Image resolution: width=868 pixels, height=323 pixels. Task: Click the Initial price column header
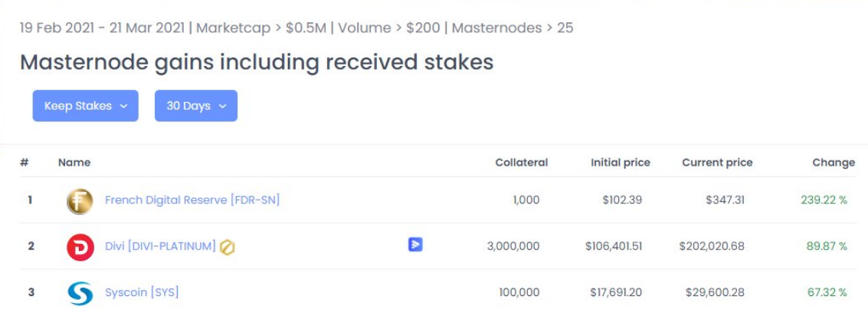620,163
